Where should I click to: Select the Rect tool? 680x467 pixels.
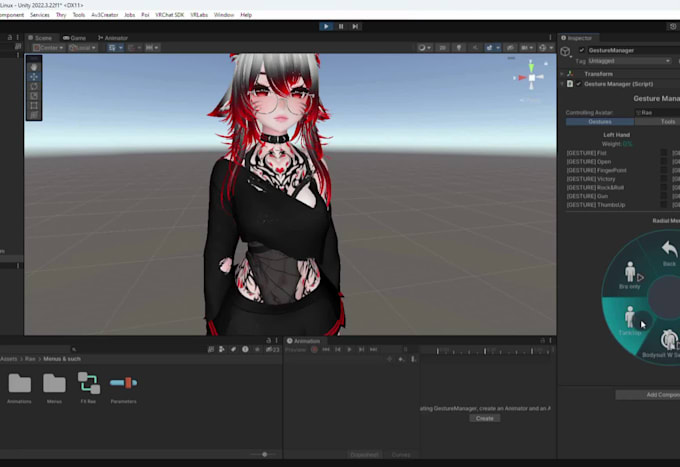(34, 105)
